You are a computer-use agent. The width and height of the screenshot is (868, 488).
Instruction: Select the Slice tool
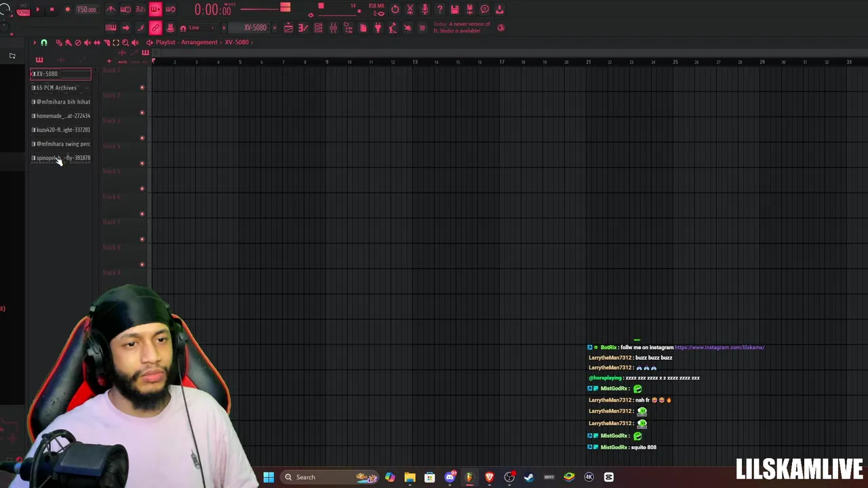coord(106,43)
